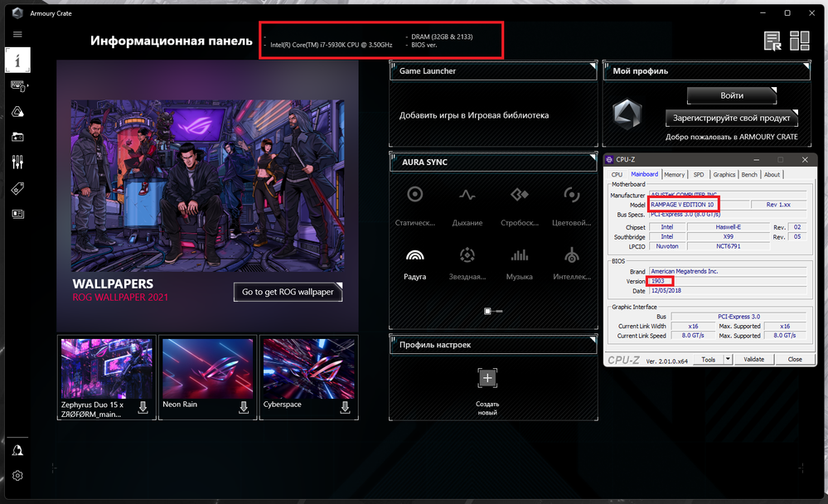828x504 pixels.
Task: Click the BIOS version 1903 field
Action: 729,281
